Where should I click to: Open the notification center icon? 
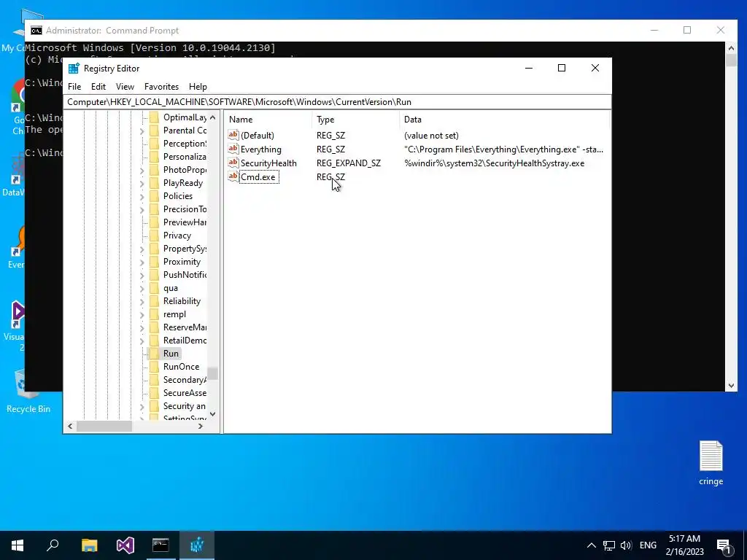724,546
